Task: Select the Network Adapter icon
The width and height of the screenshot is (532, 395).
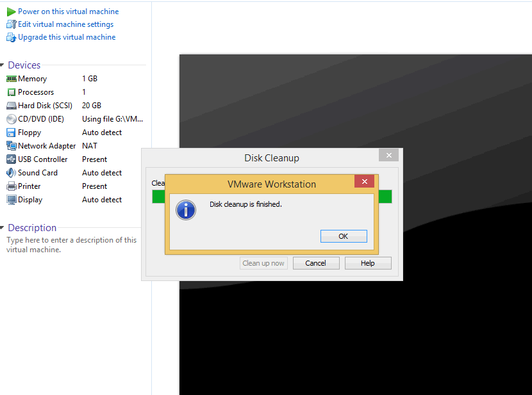Action: [11, 146]
